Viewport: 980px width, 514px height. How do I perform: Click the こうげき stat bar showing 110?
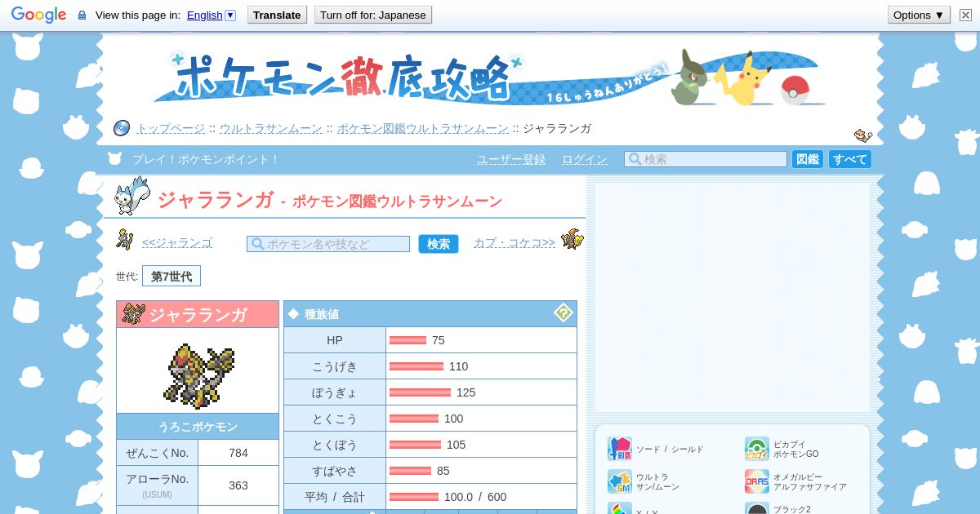[x=416, y=366]
